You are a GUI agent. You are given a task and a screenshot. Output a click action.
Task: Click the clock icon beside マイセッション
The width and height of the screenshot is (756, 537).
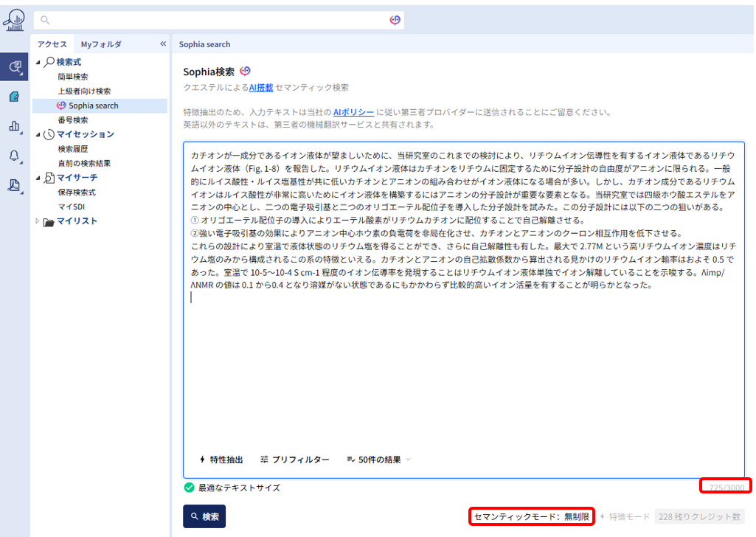pos(49,134)
